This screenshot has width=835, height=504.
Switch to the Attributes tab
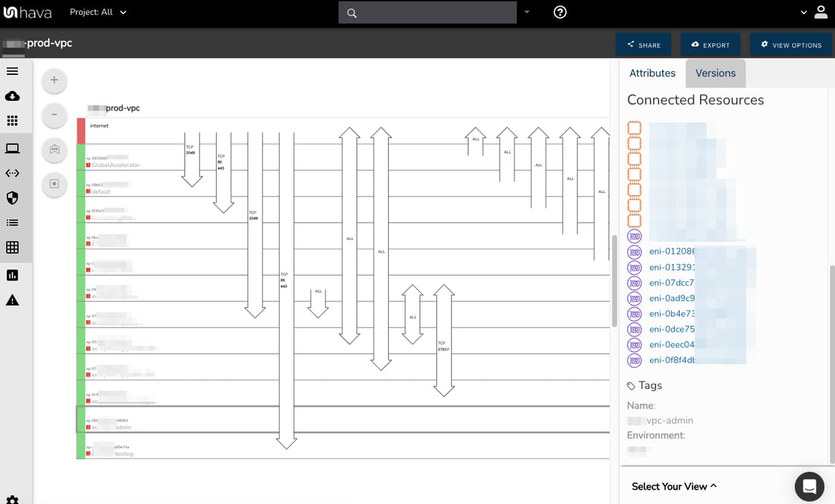click(652, 73)
